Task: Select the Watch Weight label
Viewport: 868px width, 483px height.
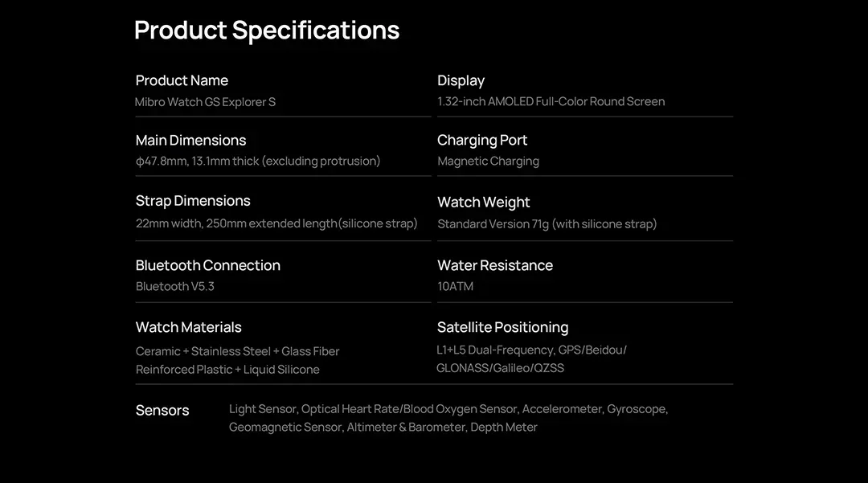Action: 483,203
